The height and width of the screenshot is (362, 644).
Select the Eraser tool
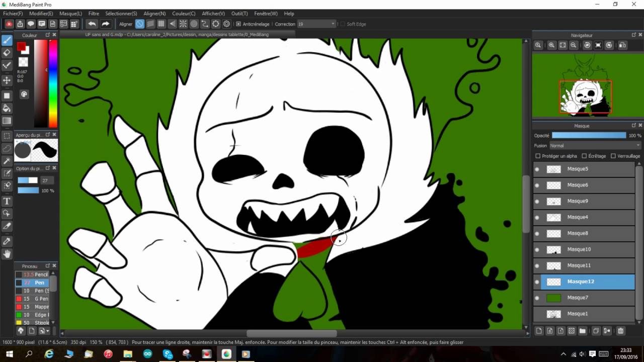pyautogui.click(x=7, y=53)
